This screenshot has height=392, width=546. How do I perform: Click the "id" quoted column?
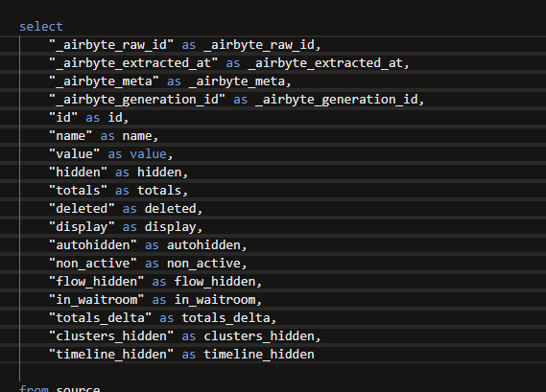click(x=63, y=118)
